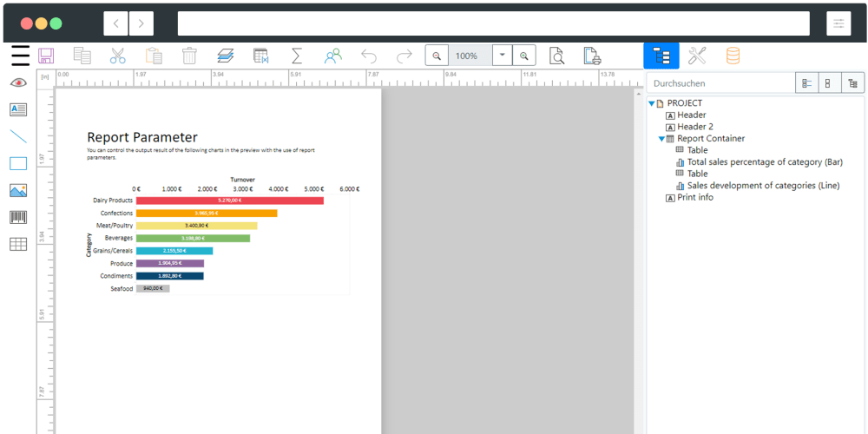Open page preview with magnifier icon

(556, 56)
